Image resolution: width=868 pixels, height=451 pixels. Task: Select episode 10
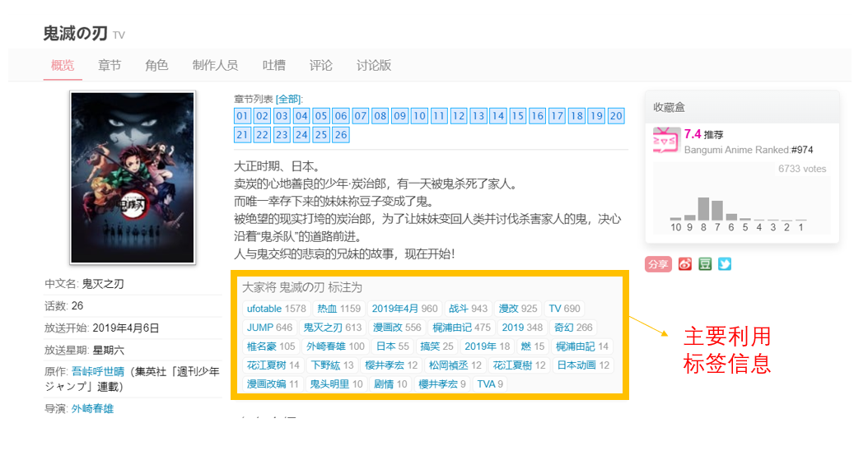coord(420,116)
